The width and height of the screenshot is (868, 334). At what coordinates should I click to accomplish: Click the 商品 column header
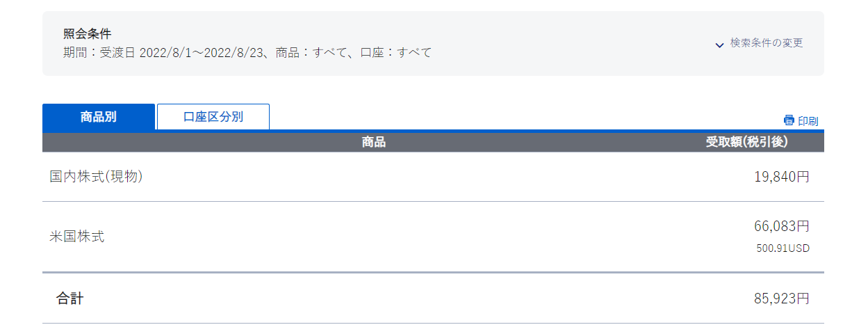coord(373,142)
